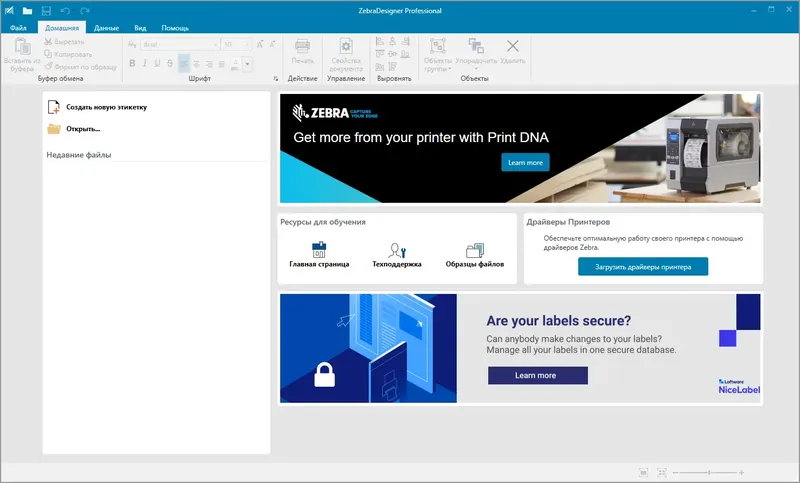The height and width of the screenshot is (483, 800).
Task: Open Главная страница learning resource
Action: 319,255
